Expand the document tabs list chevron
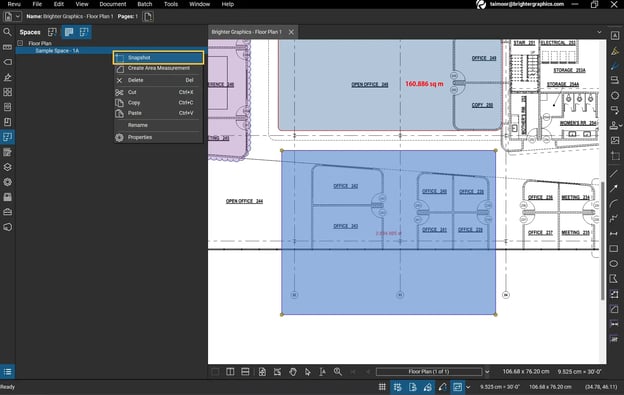This screenshot has width=624, height=395. (x=599, y=32)
